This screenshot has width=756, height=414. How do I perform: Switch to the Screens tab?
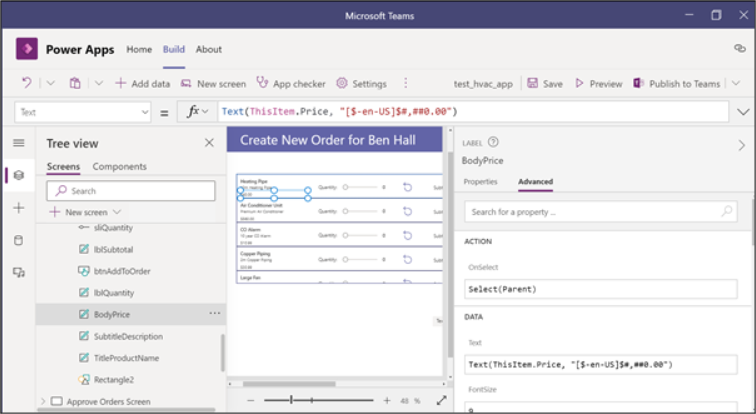tap(63, 166)
